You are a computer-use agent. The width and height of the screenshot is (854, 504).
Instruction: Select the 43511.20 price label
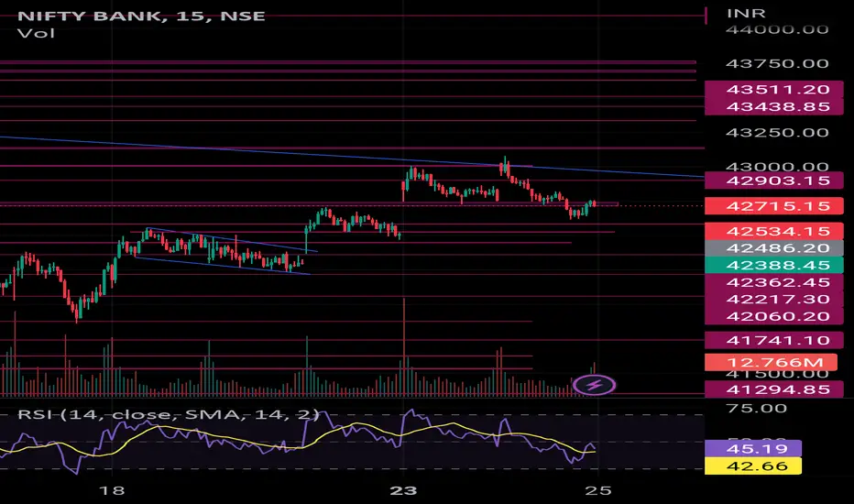pos(774,90)
